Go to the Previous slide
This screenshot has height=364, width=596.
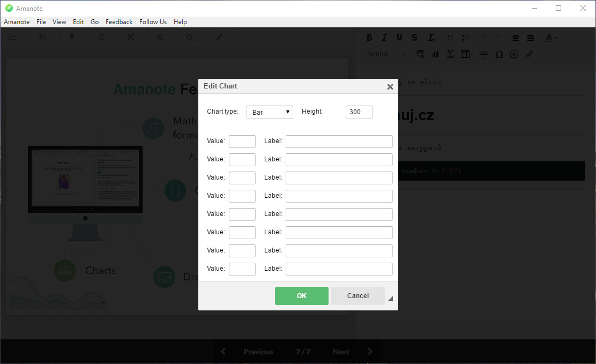[258, 352]
